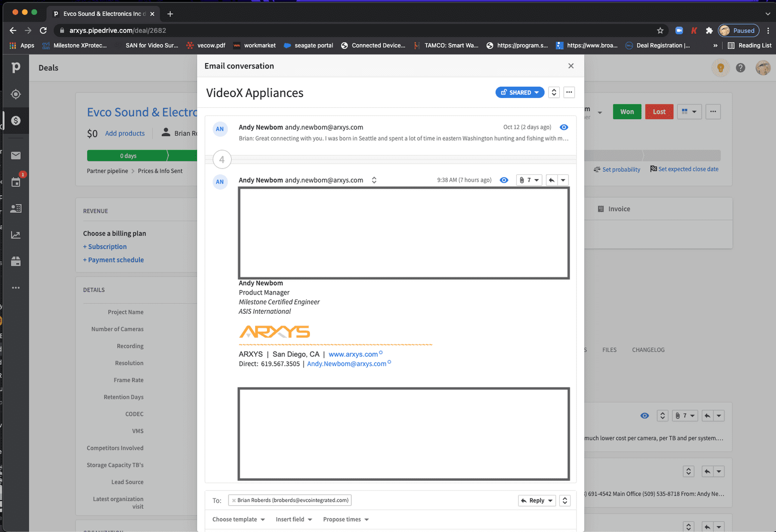Toggle tracking eye on Oct 12 email
Screen dimensions: 776x532
pos(564,127)
